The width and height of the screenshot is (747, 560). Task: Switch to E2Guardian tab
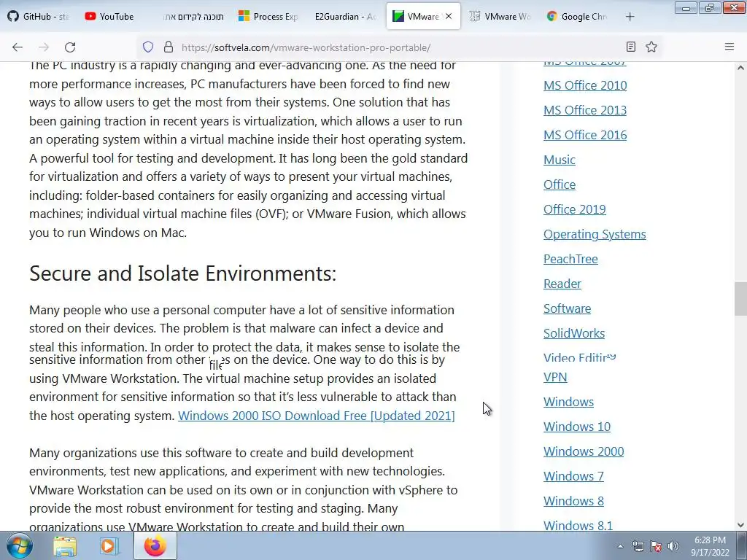345,16
